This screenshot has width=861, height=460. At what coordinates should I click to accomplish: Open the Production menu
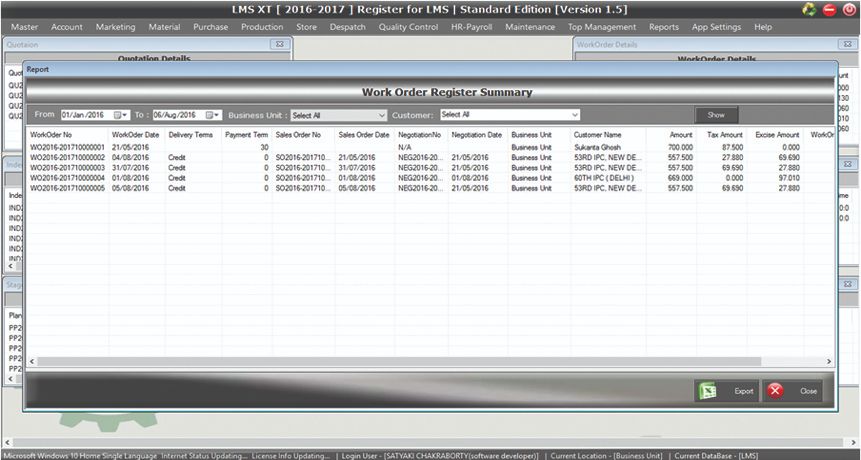pyautogui.click(x=262, y=27)
